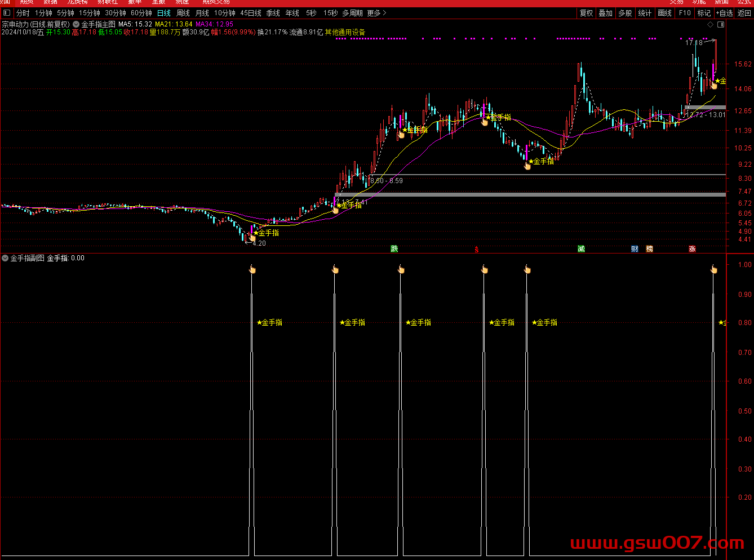Open the 金手指副图 sub-chart indicator dropdown
The height and width of the screenshot is (560, 754).
[5, 258]
